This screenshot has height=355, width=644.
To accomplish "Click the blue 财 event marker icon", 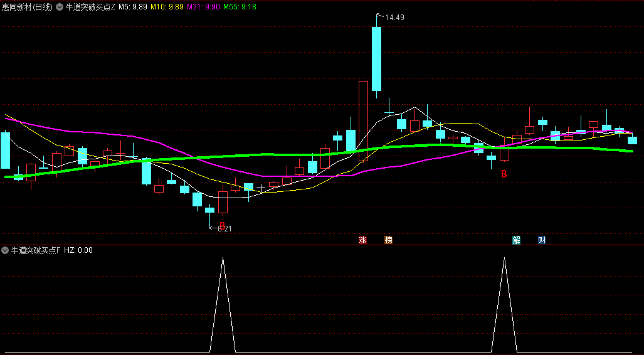I will (542, 240).
